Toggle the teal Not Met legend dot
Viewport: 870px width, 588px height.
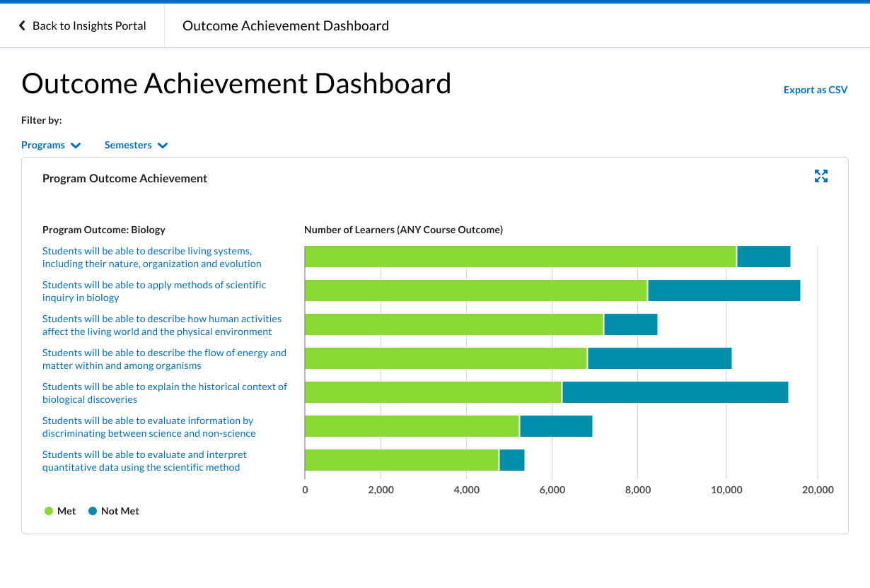point(93,511)
